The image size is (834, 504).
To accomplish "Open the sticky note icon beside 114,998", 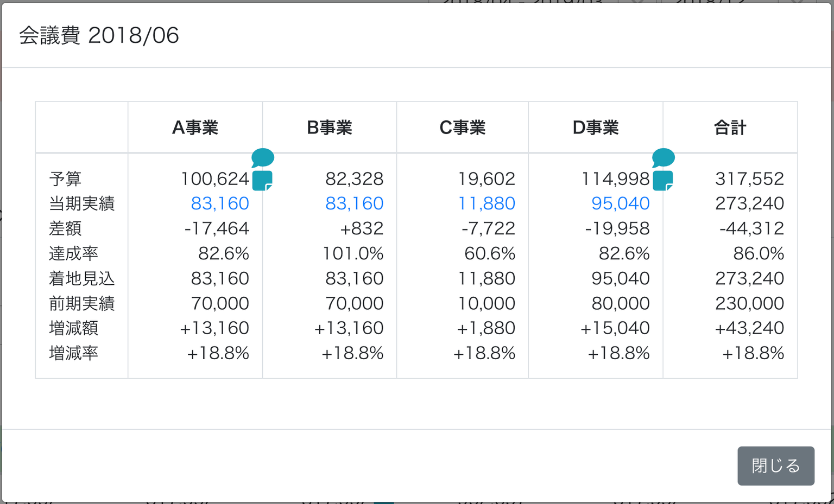I will [663, 181].
